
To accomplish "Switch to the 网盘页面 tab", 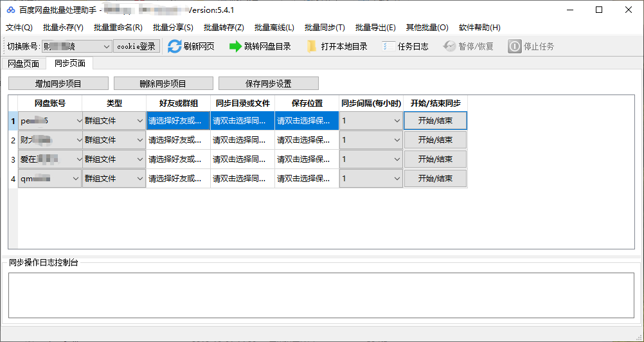I will (23, 64).
